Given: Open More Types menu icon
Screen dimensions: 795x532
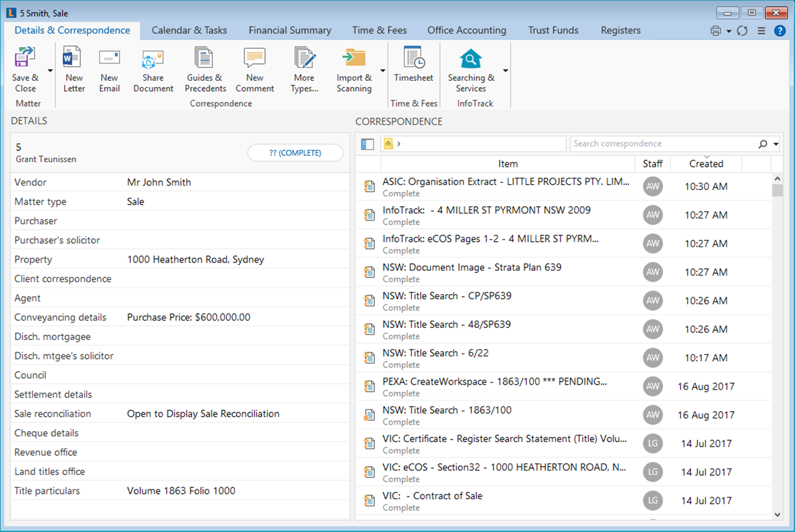Looking at the screenshot, I should point(304,58).
